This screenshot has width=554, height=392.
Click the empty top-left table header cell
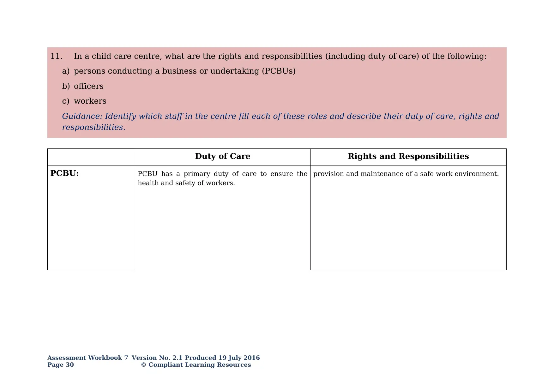[91, 157]
